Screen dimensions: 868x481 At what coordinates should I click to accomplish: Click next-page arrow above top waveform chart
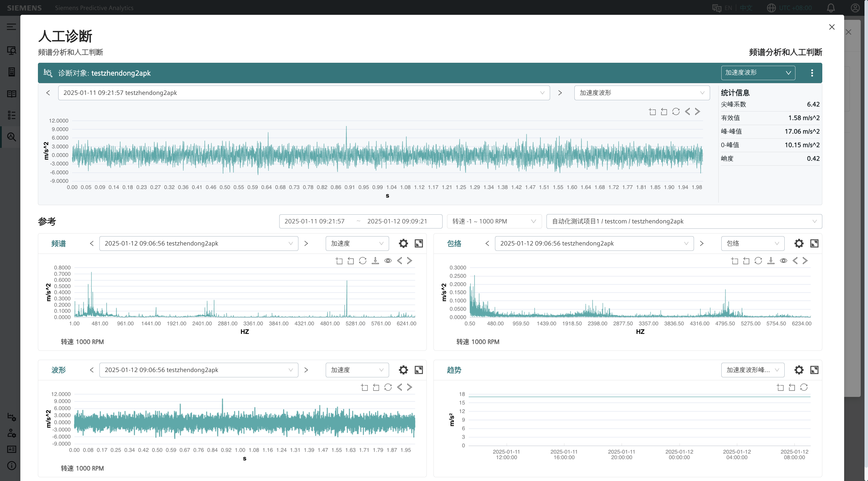(697, 111)
